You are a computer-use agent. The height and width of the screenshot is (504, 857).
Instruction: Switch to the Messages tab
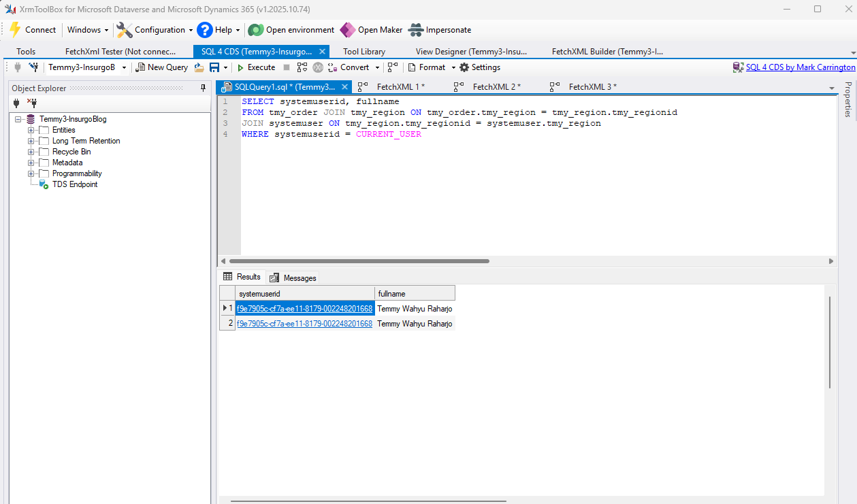[293, 278]
